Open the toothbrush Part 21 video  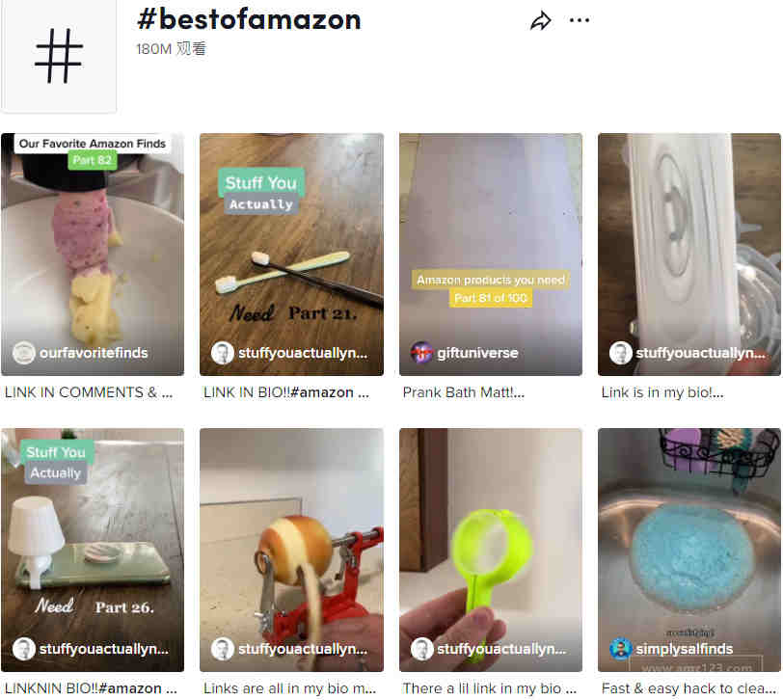point(291,255)
